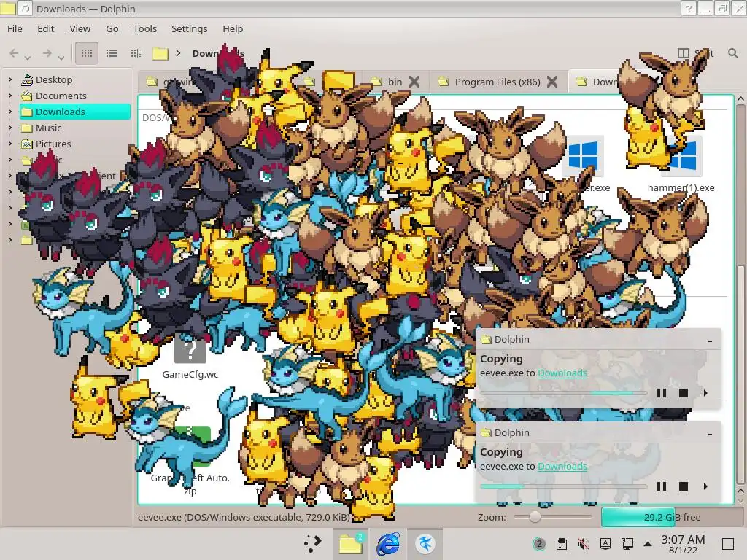Click the upper copy progress bar
The height and width of the screenshot is (560, 747).
[x=564, y=393]
